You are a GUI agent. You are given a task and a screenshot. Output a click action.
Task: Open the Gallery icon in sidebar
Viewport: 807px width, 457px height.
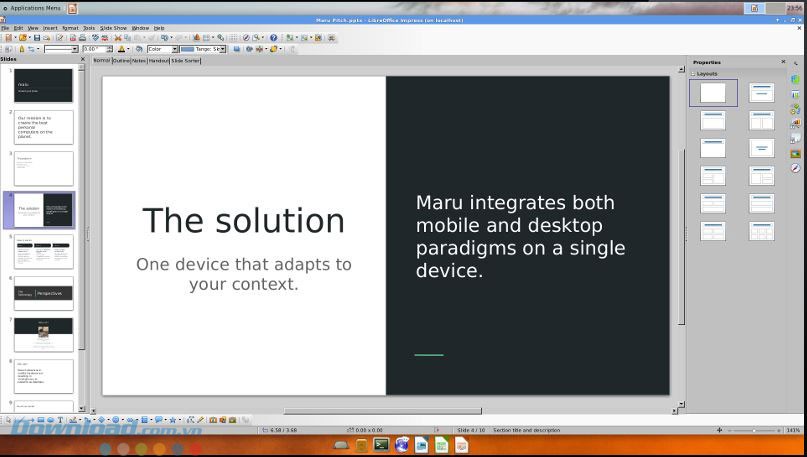(x=796, y=153)
